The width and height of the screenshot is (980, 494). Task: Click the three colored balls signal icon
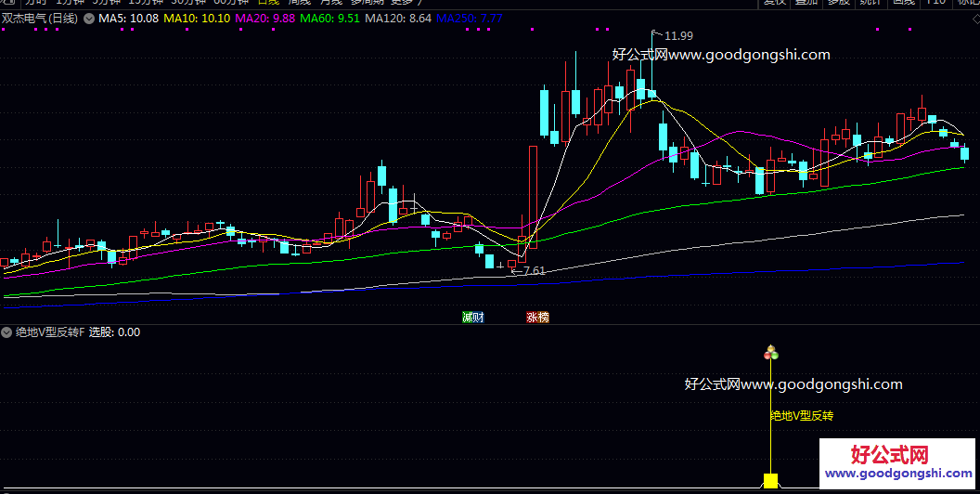[x=769, y=352]
